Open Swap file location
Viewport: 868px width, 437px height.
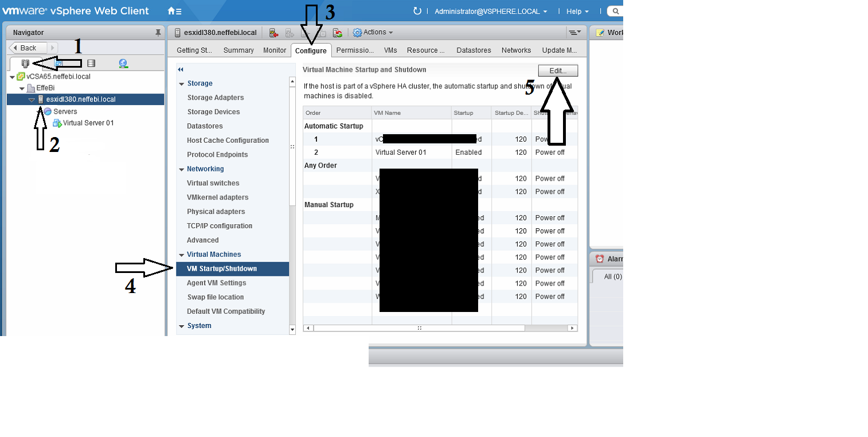[x=216, y=297]
